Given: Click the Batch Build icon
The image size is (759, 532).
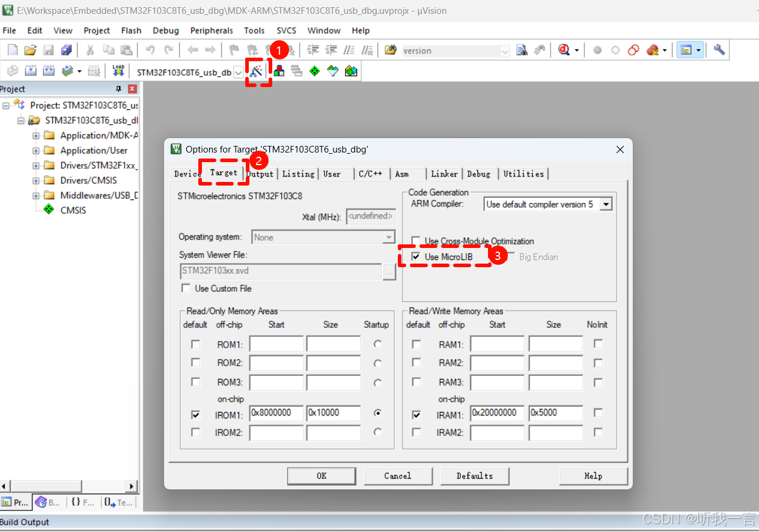Looking at the screenshot, I should 67,71.
